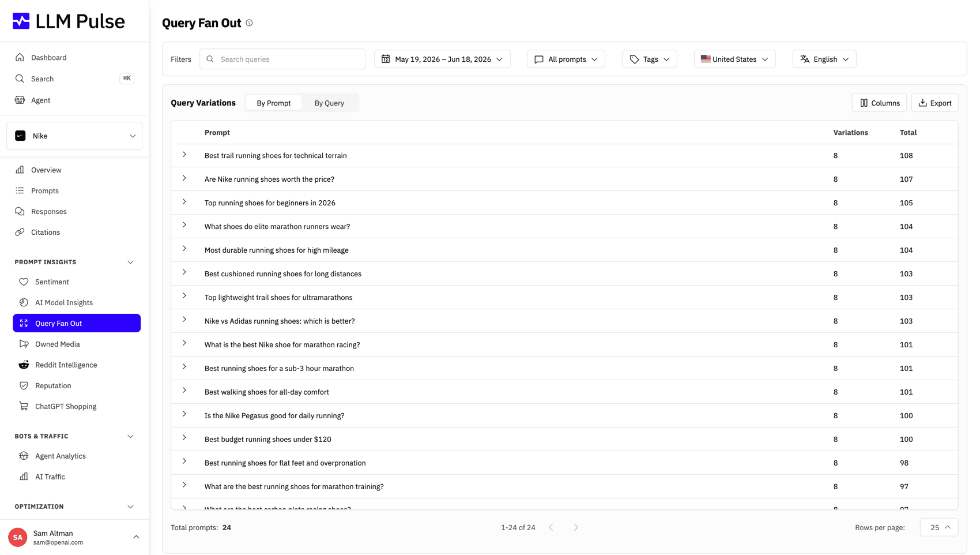The width and height of the screenshot is (980, 555).
Task: Expand 'Are Nike running shoes worth the price?' row
Action: point(184,178)
